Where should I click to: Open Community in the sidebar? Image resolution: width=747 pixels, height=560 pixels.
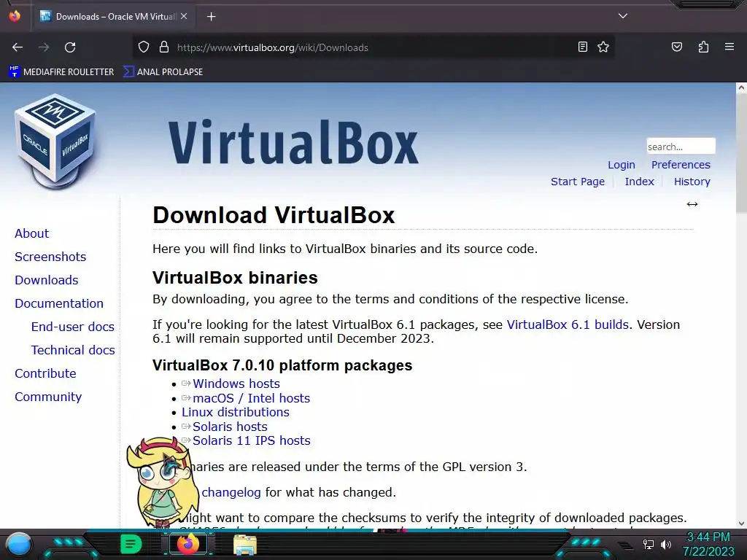pyautogui.click(x=48, y=397)
